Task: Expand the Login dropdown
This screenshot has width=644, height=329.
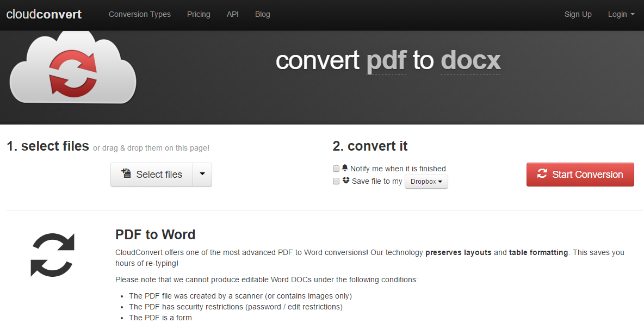Action: pos(621,14)
